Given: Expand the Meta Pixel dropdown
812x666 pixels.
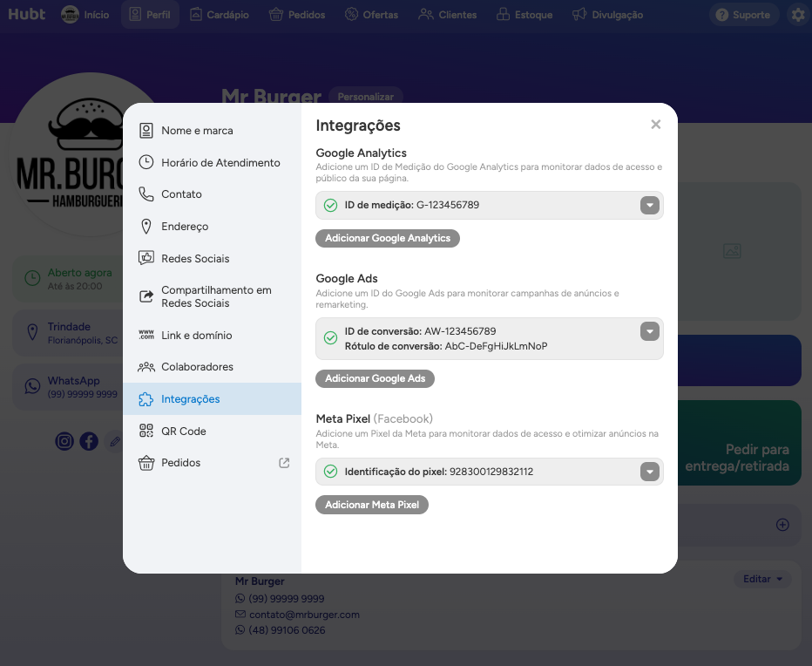Looking at the screenshot, I should pos(649,472).
